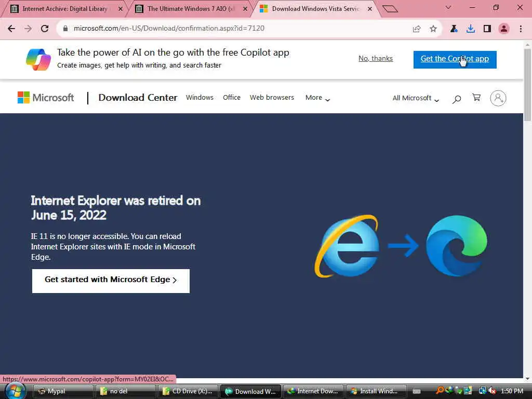Open the browser three-dot menu
The image size is (532, 399).
[521, 29]
